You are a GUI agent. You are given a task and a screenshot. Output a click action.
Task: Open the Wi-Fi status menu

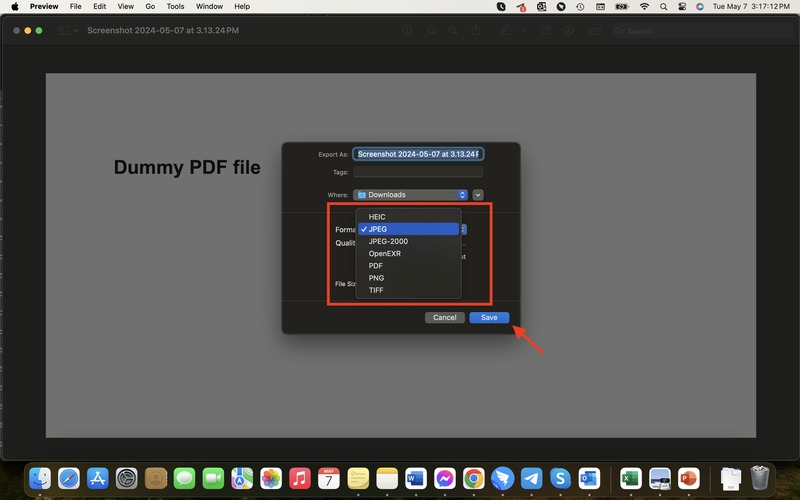click(x=644, y=7)
